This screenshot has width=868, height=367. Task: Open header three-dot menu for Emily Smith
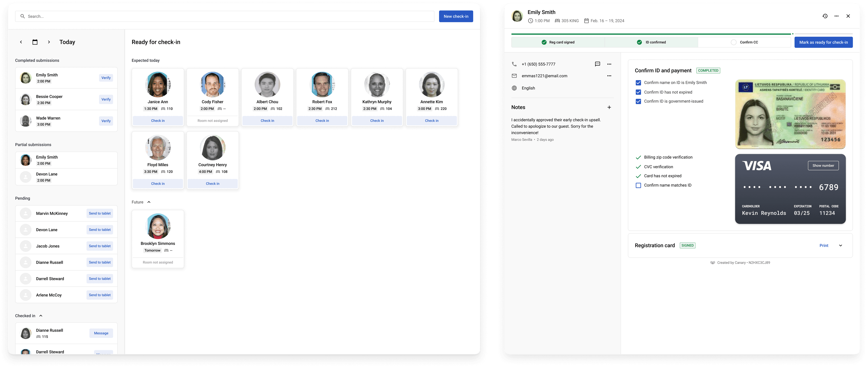(836, 16)
